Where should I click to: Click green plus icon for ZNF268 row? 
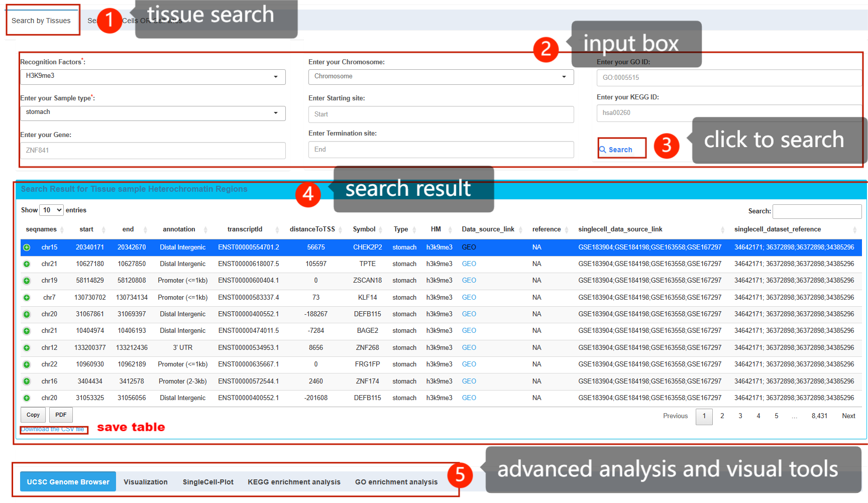27,348
